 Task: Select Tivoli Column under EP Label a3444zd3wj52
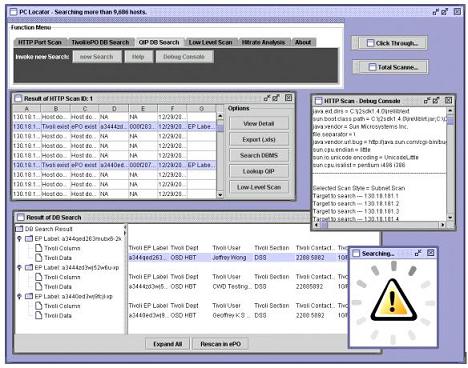[x=58, y=277]
